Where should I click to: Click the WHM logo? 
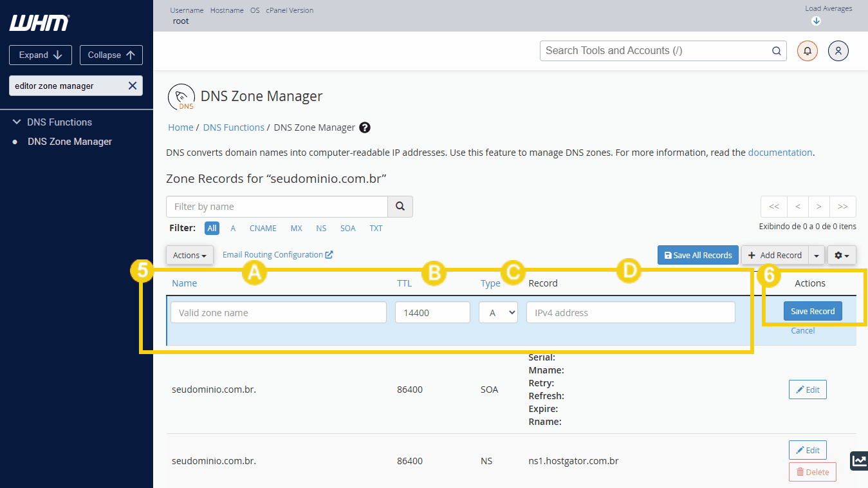(x=39, y=23)
